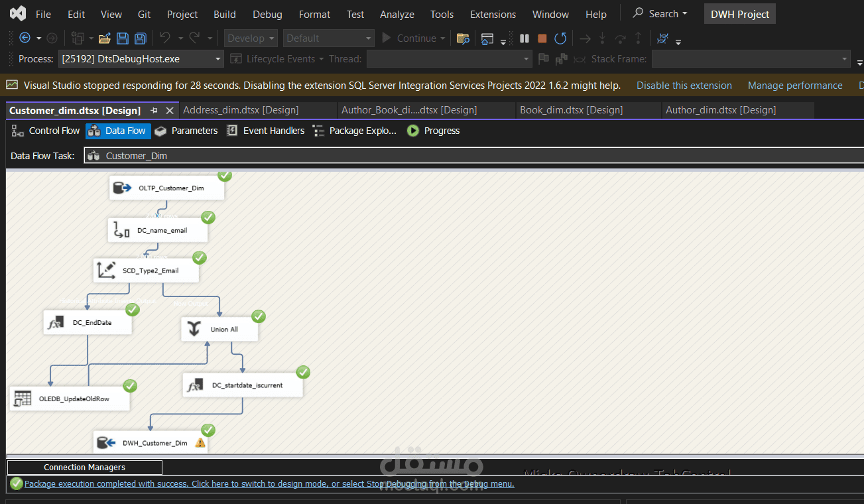
Task: Open the Debug menu
Action: point(267,14)
